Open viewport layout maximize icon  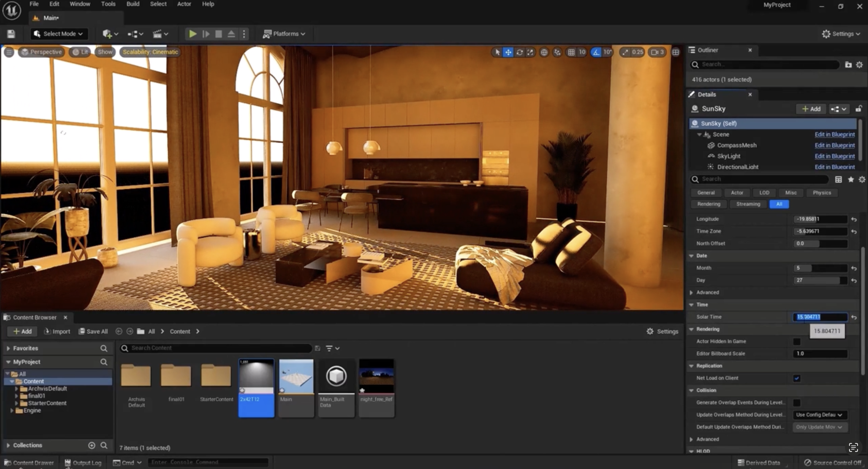click(x=676, y=52)
